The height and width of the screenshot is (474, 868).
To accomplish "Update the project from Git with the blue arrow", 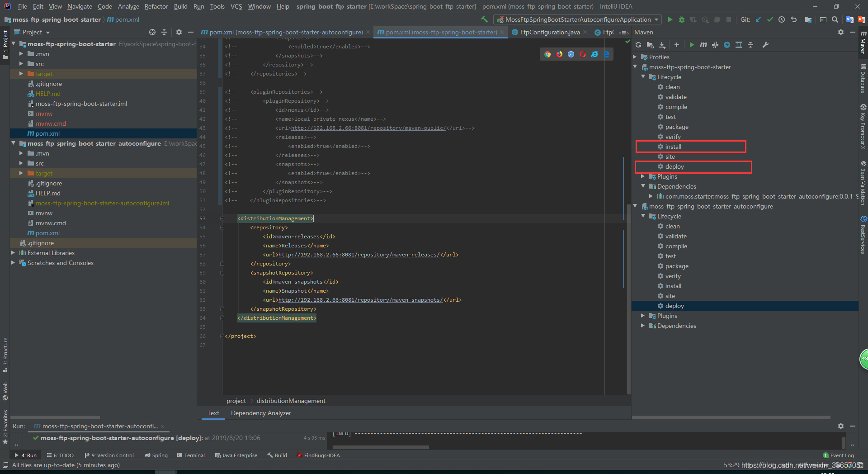I will [x=758, y=19].
